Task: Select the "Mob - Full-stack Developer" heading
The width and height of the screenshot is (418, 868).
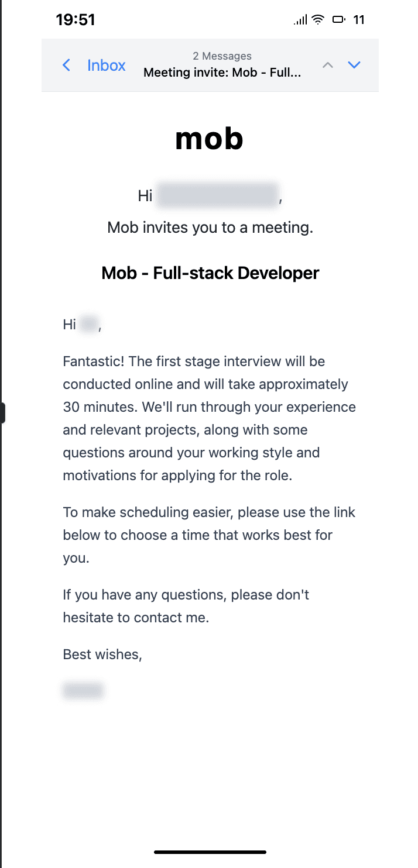Action: (210, 273)
